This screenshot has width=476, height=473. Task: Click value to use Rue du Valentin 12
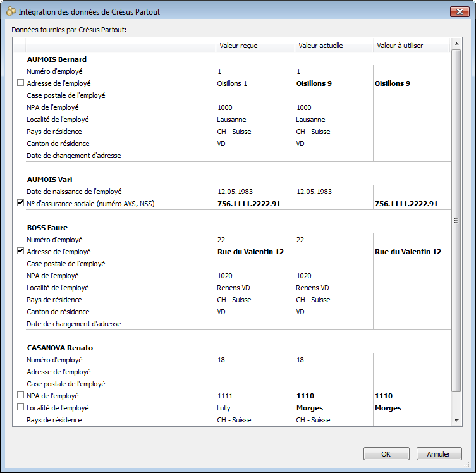408,252
